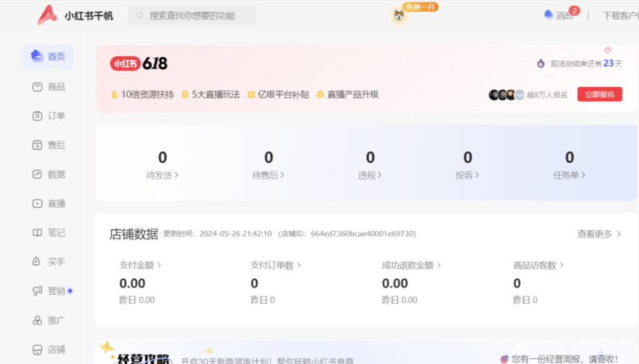Click 昨日 0 under 支付订单数
The width and height of the screenshot is (639, 364).
coord(263,300)
